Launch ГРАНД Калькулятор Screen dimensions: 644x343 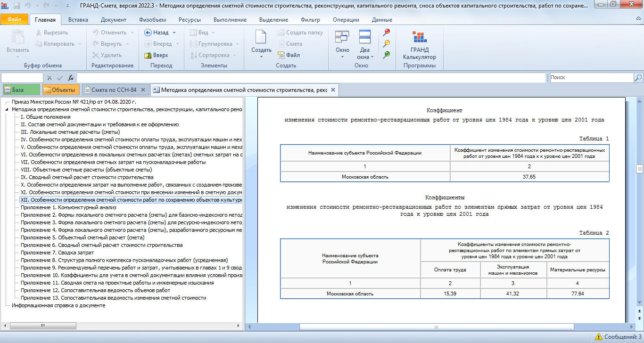(x=419, y=45)
